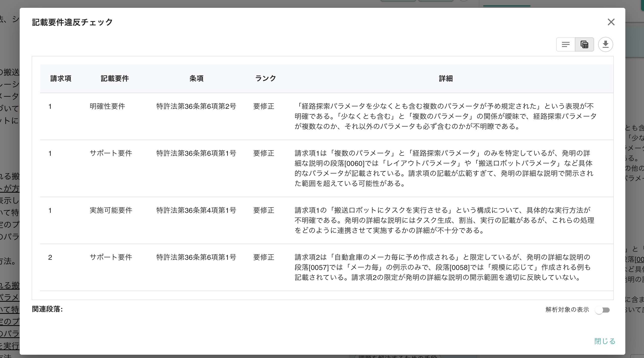Screen dimensions: 644x358
Task: Click the ランク column header
Action: click(x=265, y=79)
